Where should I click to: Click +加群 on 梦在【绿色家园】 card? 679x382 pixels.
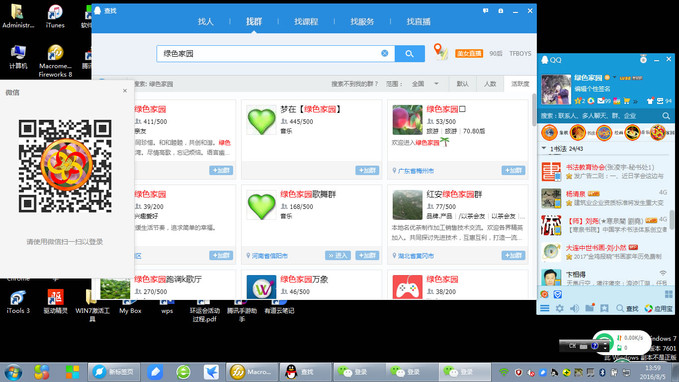[x=367, y=170]
